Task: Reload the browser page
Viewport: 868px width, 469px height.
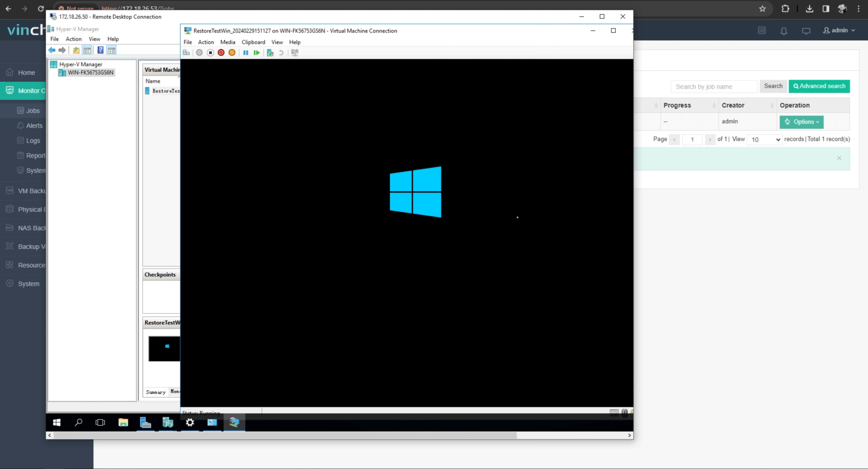Action: [41, 9]
